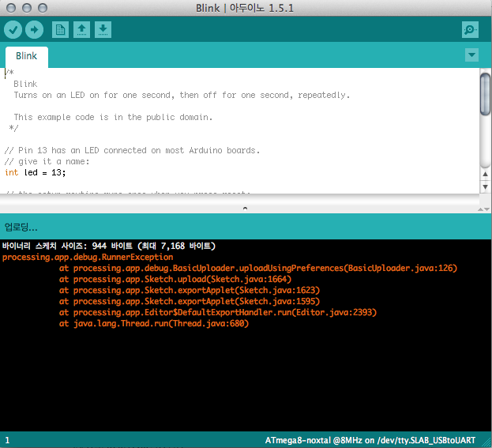
Task: Create a new sketch with the document icon
Action: click(60, 30)
